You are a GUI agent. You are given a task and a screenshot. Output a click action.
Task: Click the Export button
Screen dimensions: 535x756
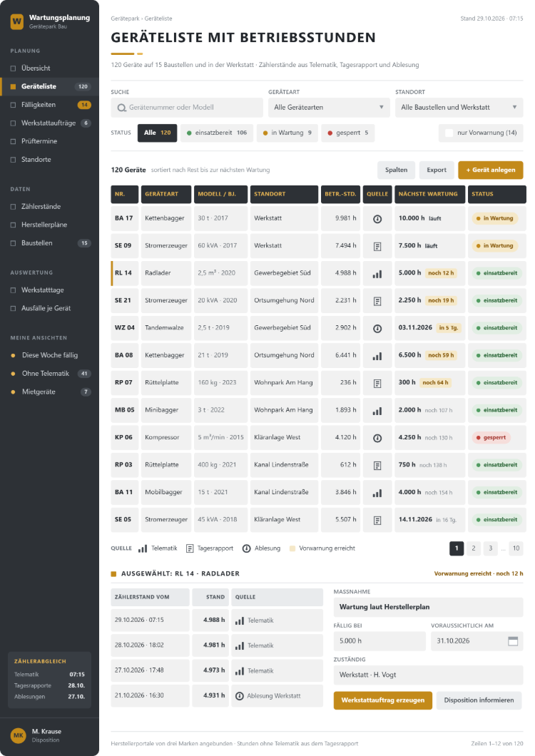pyautogui.click(x=436, y=170)
